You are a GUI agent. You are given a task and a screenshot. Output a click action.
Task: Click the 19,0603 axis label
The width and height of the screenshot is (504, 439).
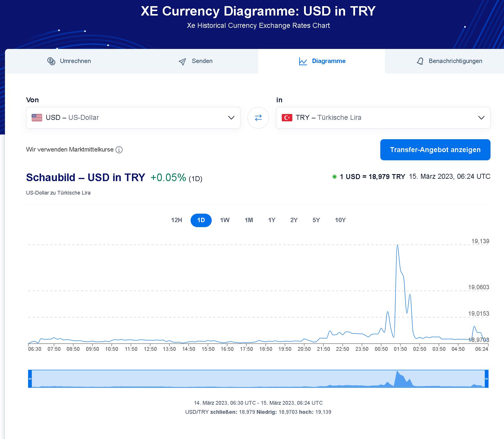point(478,287)
